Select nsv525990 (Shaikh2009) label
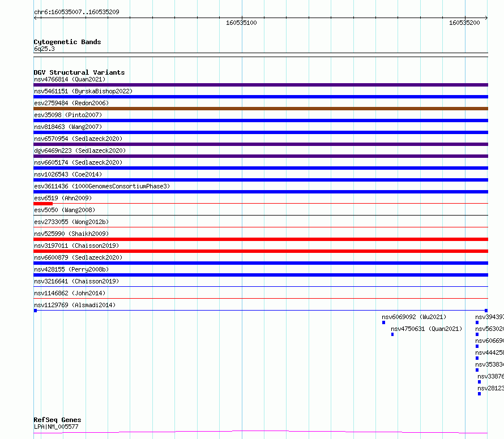This screenshot has width=504, height=439. click(71, 234)
